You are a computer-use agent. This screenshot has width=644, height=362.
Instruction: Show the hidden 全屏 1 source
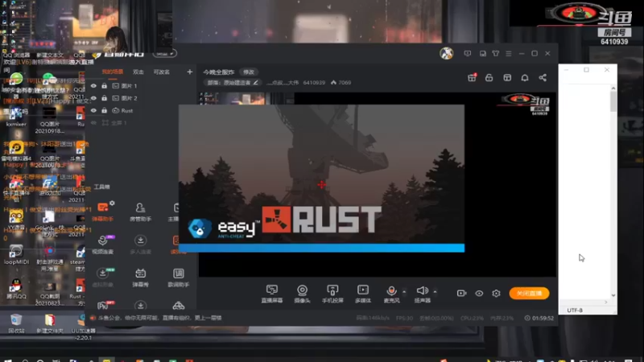pos(93,123)
